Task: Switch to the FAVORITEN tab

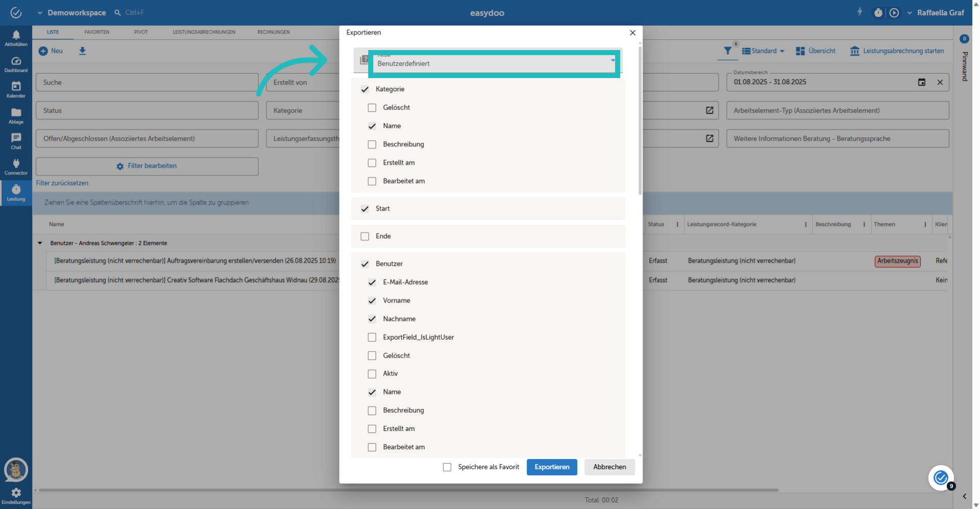Action: pos(97,32)
